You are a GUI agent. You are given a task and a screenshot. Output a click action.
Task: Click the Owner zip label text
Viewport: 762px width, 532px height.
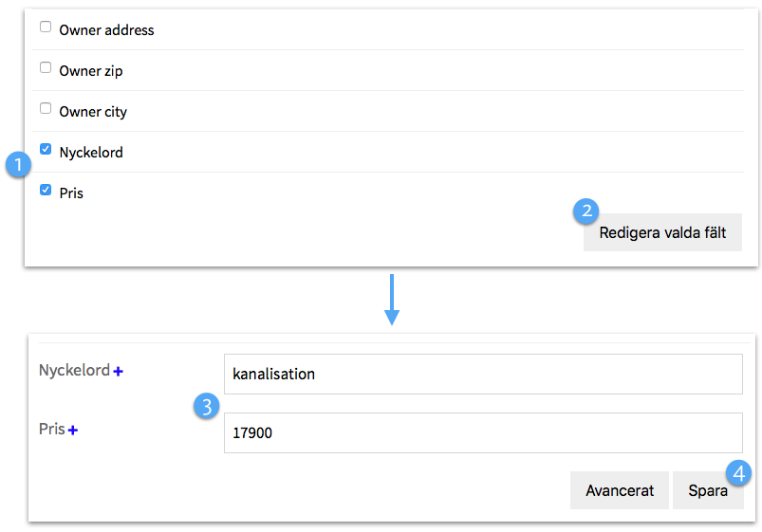pyautogui.click(x=91, y=71)
